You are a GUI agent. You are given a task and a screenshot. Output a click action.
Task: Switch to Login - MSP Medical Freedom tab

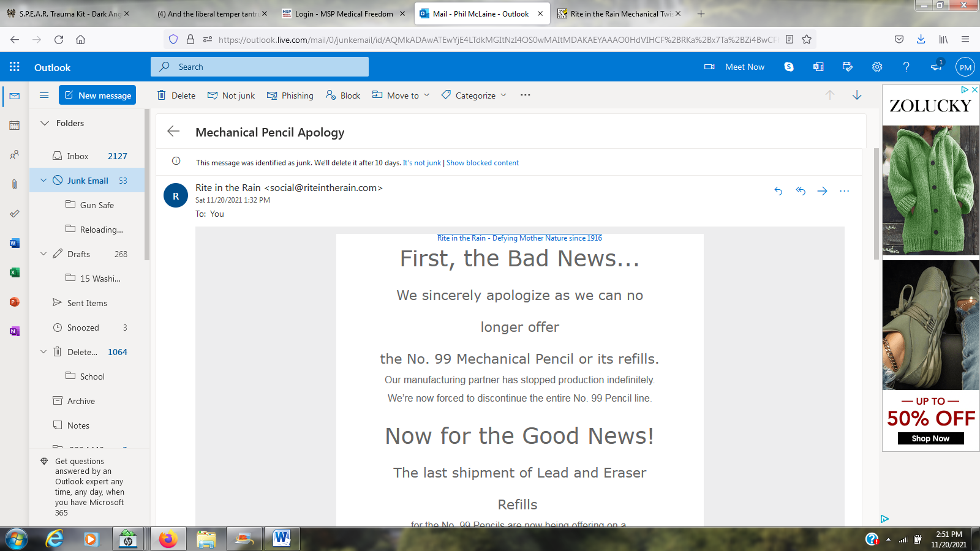pyautogui.click(x=343, y=13)
